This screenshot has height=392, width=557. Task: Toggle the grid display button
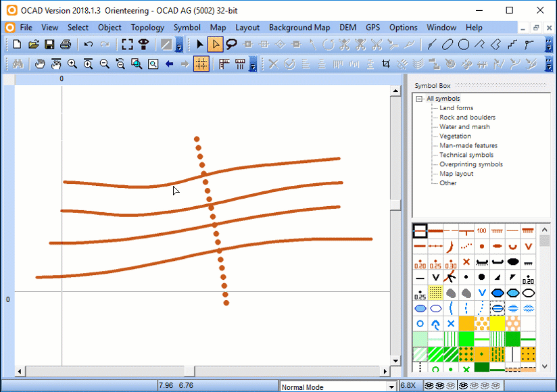[x=201, y=64]
